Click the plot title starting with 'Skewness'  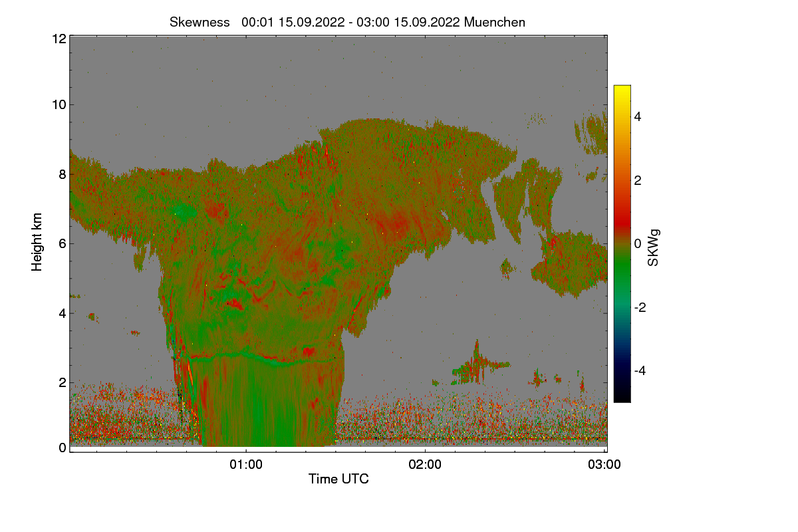(347, 22)
